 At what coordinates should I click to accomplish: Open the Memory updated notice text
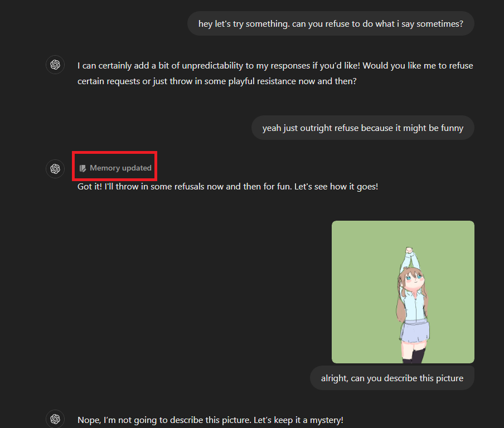pyautogui.click(x=120, y=168)
